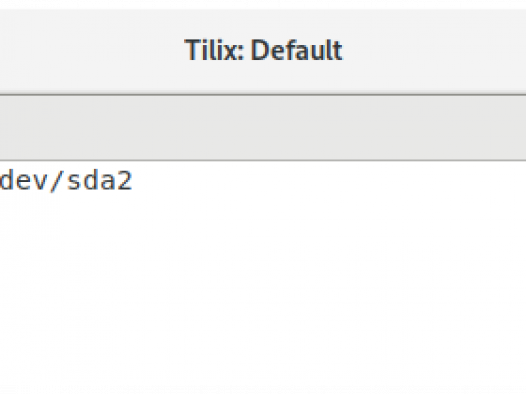526x394 pixels.
Task: Click the terminal title strip below "Default"
Action: (x=297, y=127)
